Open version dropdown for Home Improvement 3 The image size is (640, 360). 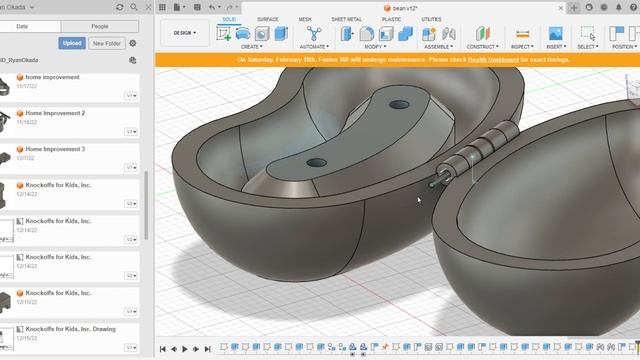131,168
